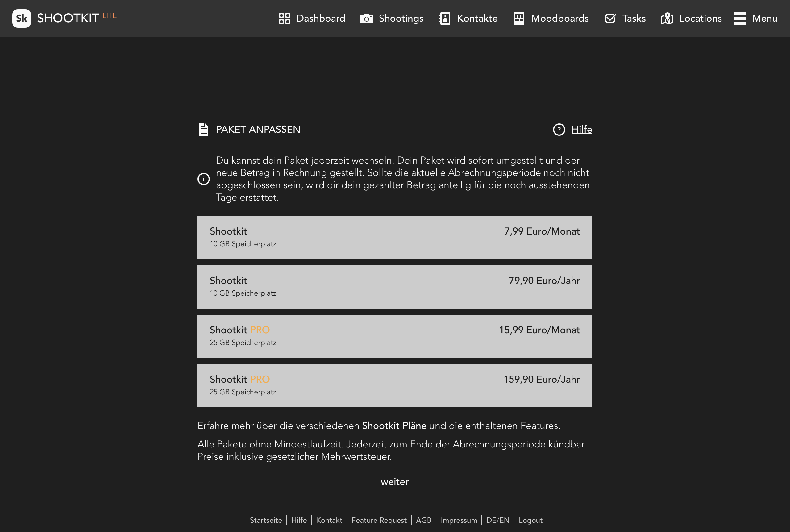Image resolution: width=790 pixels, height=532 pixels.
Task: Select Shootkit annual 79,90 Euro plan
Action: click(395, 287)
